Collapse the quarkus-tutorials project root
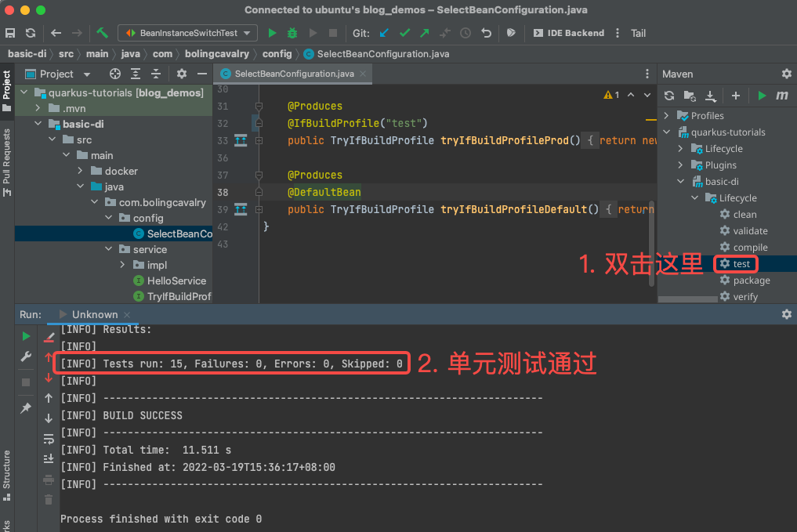 point(24,92)
